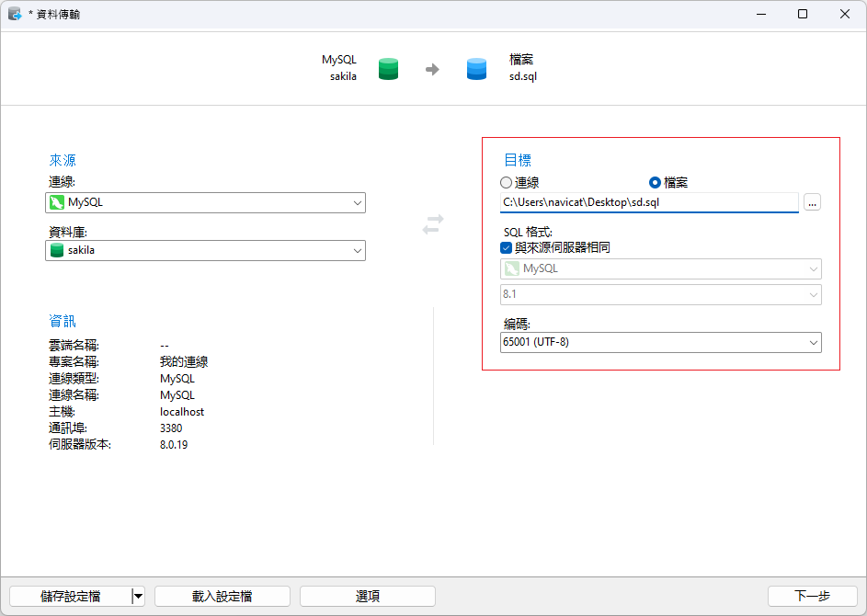The image size is (867, 616).
Task: Click the sd.sql label in header
Action: (523, 76)
